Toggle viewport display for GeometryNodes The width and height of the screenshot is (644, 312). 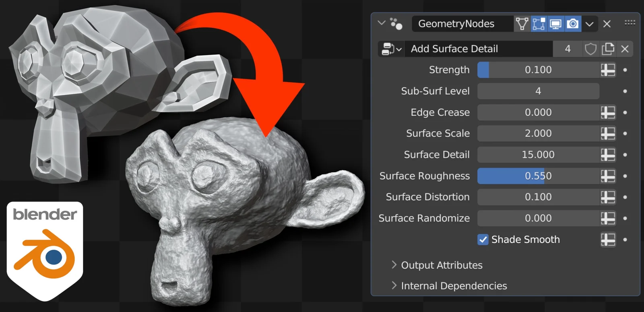[556, 24]
